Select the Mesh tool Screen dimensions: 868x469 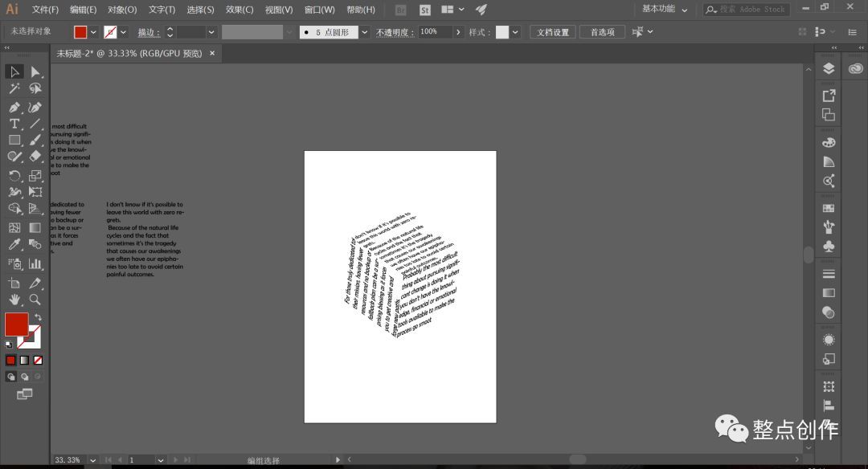click(14, 227)
